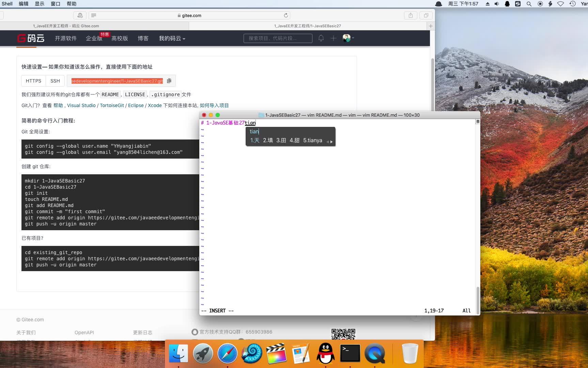Open 开源软件 page
Viewport: 588px width, 368px height.
(66, 38)
